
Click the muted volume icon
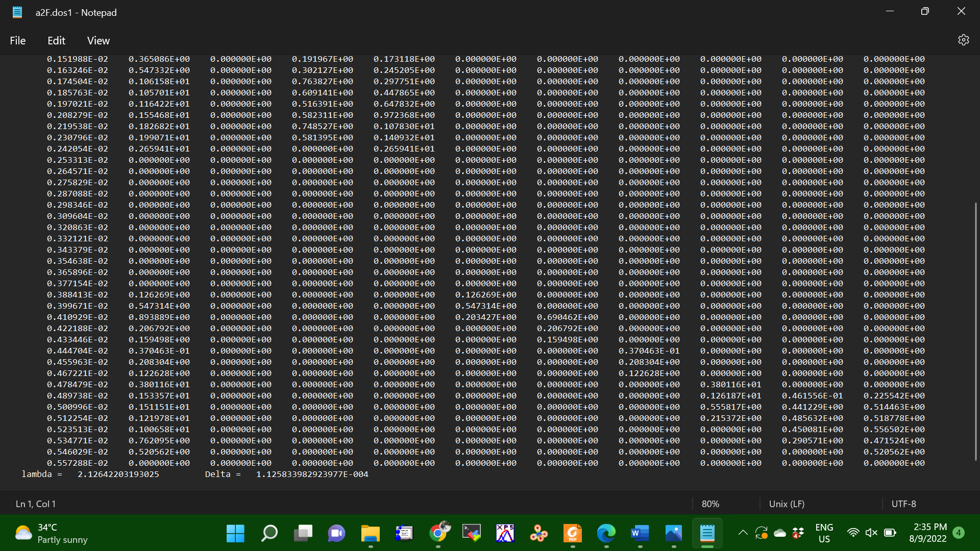[871, 533]
